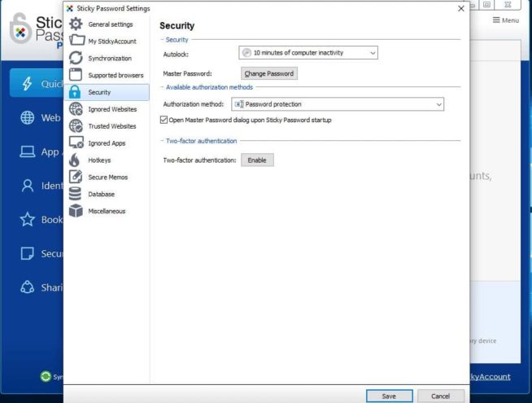Click the Secure Memos note icon in main window

click(27, 253)
